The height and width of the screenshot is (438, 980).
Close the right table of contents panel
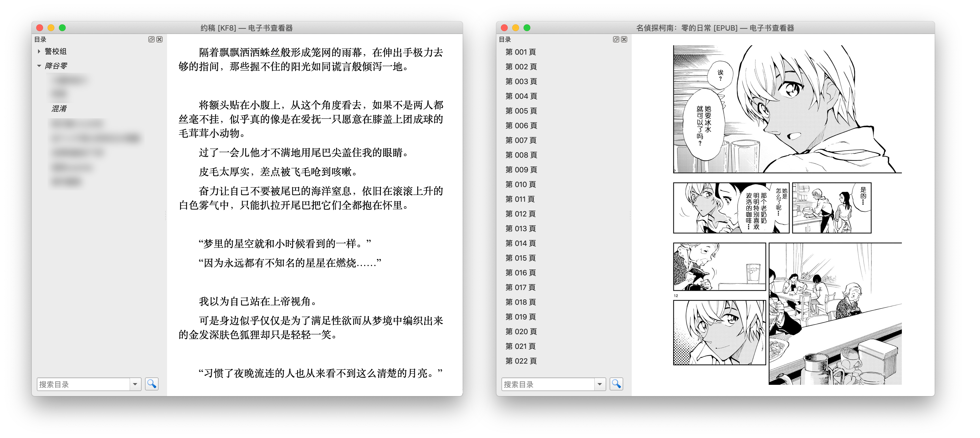624,39
